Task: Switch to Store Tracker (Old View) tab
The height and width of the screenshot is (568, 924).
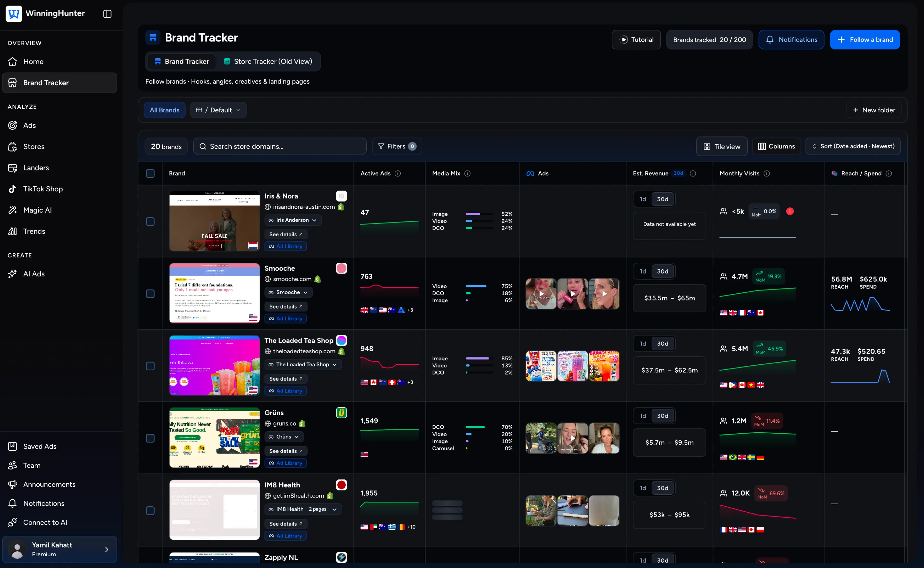Action: [x=268, y=62]
